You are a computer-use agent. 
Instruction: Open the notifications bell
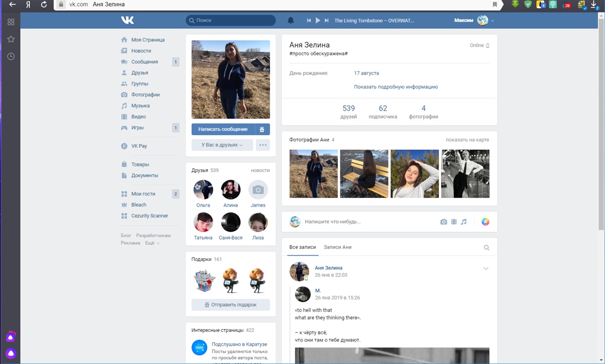click(x=291, y=20)
